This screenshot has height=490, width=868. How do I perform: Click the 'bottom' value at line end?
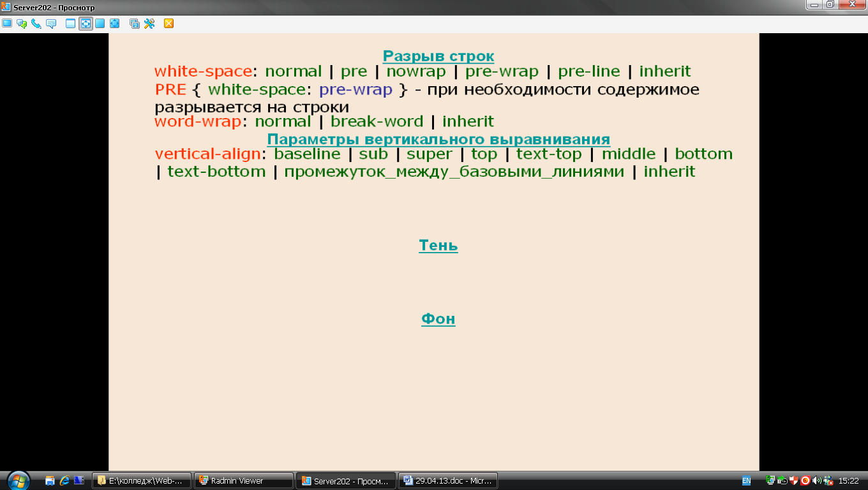pyautogui.click(x=703, y=153)
